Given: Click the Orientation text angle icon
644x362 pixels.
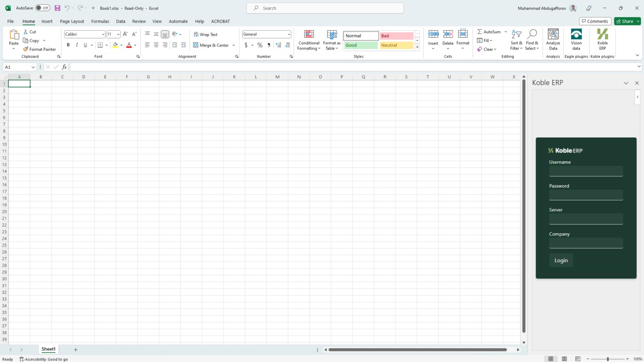Looking at the screenshot, I should tap(174, 34).
